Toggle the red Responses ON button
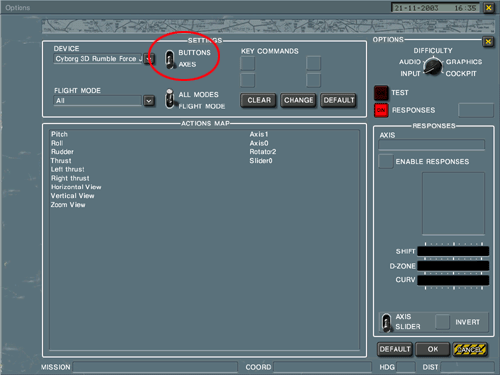The width and height of the screenshot is (500, 375). click(x=381, y=110)
